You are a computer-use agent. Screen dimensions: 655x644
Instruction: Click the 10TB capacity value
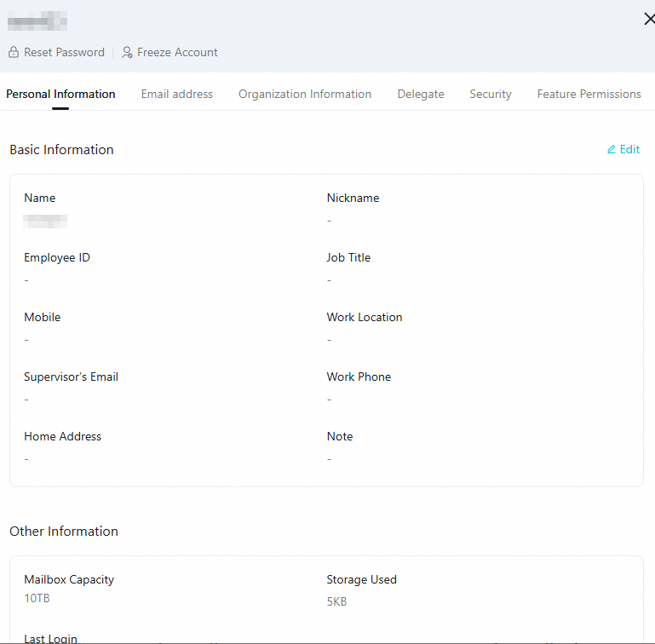point(37,599)
